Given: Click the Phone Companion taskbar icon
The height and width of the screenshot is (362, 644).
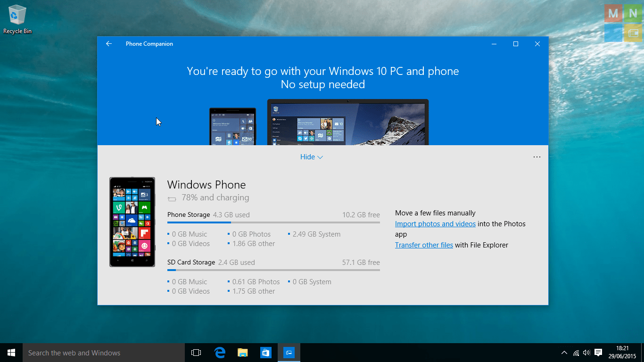Looking at the screenshot, I should point(289,353).
